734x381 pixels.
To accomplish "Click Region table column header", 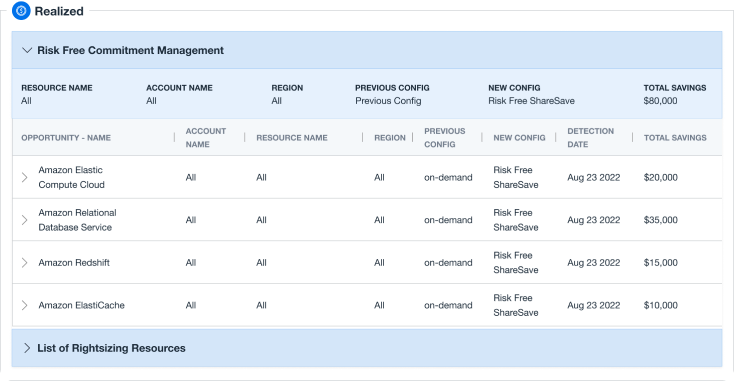I will 389,138.
